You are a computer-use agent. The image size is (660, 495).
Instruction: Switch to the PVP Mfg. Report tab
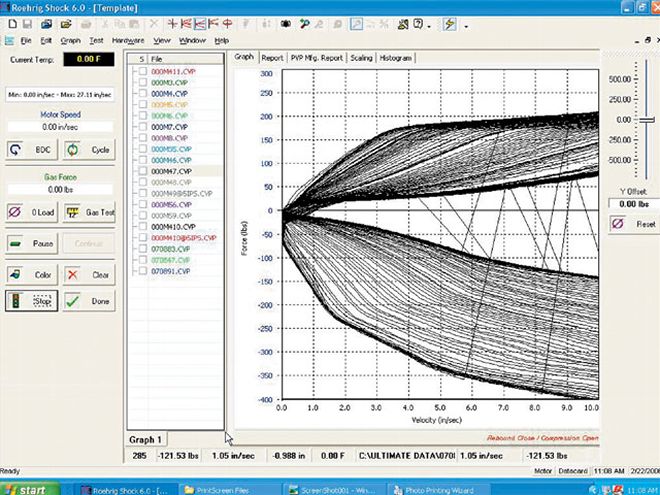[x=317, y=58]
